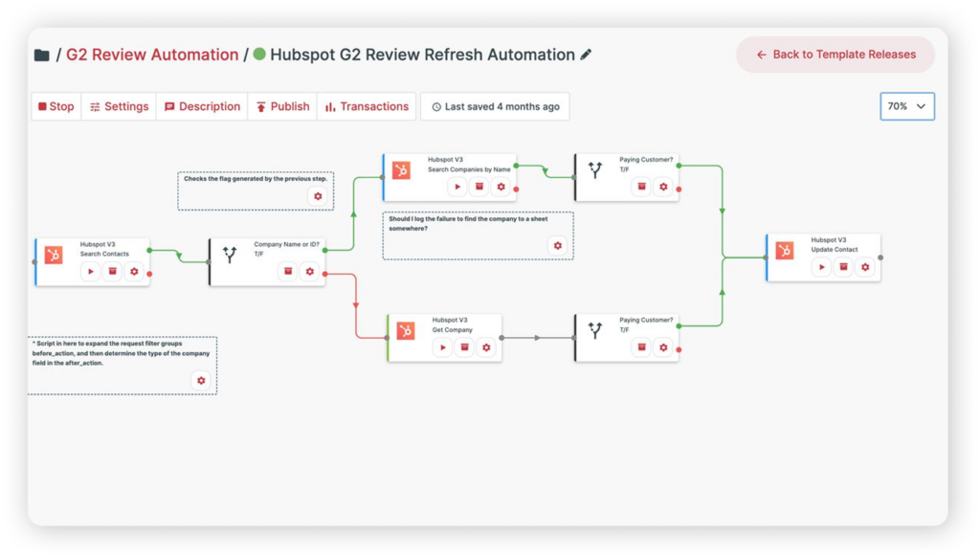Viewport: 980px width, 558px height.
Task: Open settings of Get Company step
Action: [487, 347]
